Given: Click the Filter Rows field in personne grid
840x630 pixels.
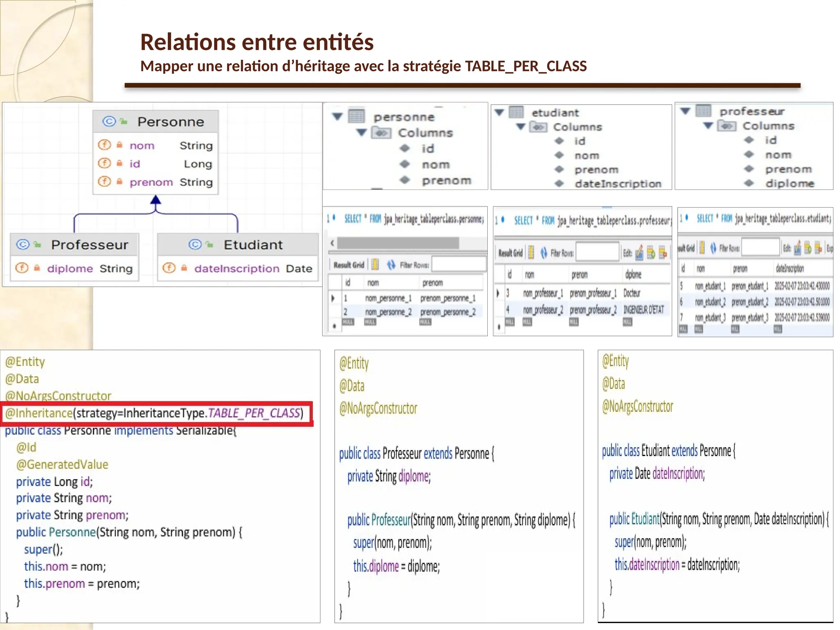Looking at the screenshot, I should pos(459,265).
